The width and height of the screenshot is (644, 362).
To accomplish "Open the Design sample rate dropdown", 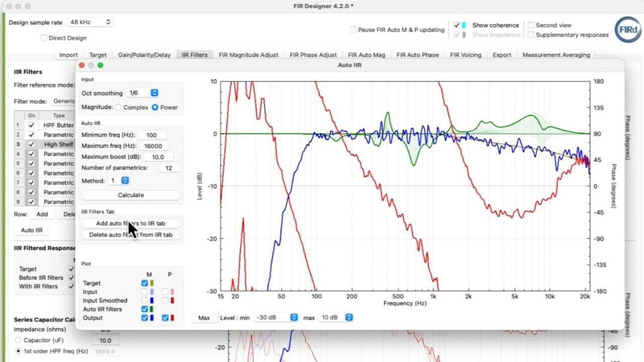I will point(90,22).
